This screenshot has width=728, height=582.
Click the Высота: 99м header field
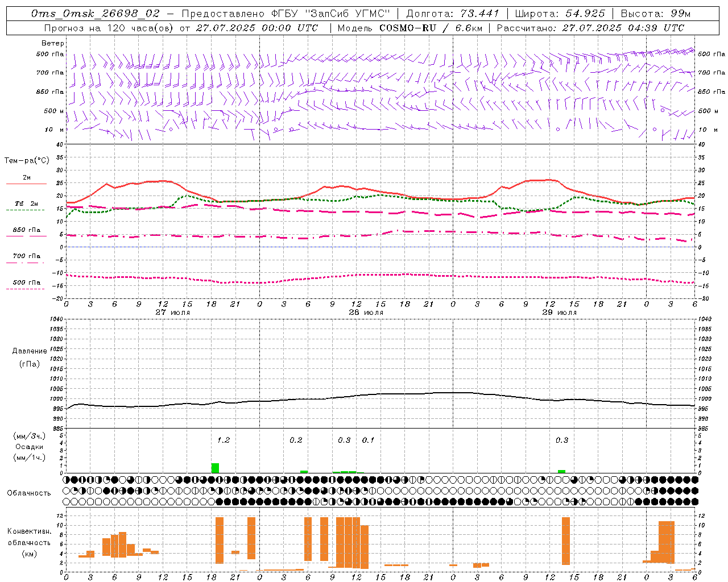[x=656, y=14]
